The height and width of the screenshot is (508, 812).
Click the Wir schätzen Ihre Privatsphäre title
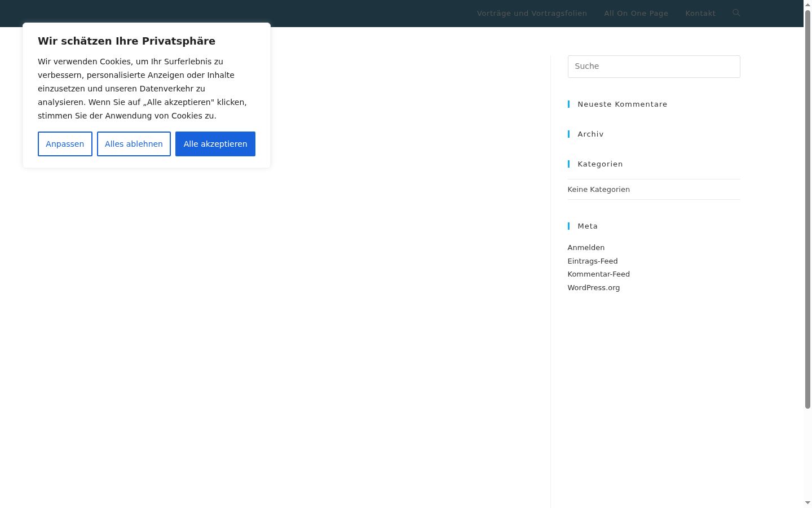(126, 41)
